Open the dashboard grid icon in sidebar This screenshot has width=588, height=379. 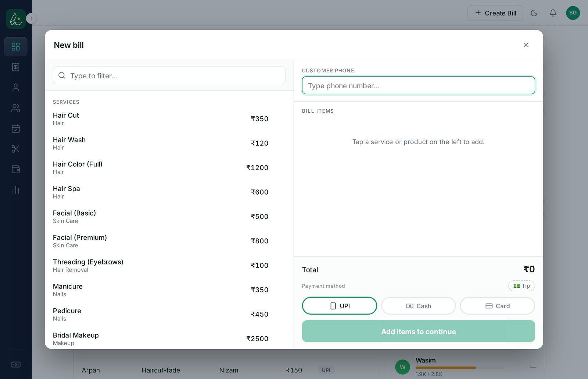point(16,47)
